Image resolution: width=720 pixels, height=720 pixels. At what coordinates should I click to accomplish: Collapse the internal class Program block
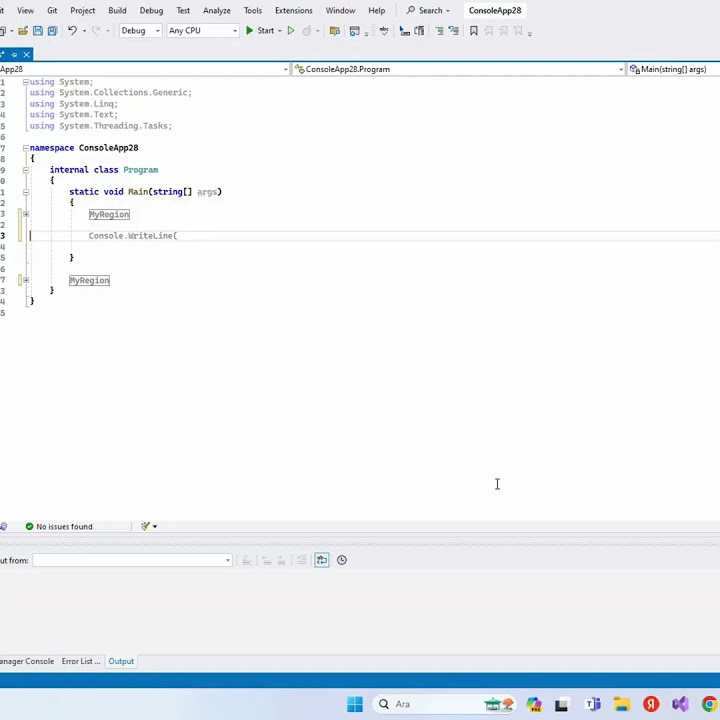point(26,170)
